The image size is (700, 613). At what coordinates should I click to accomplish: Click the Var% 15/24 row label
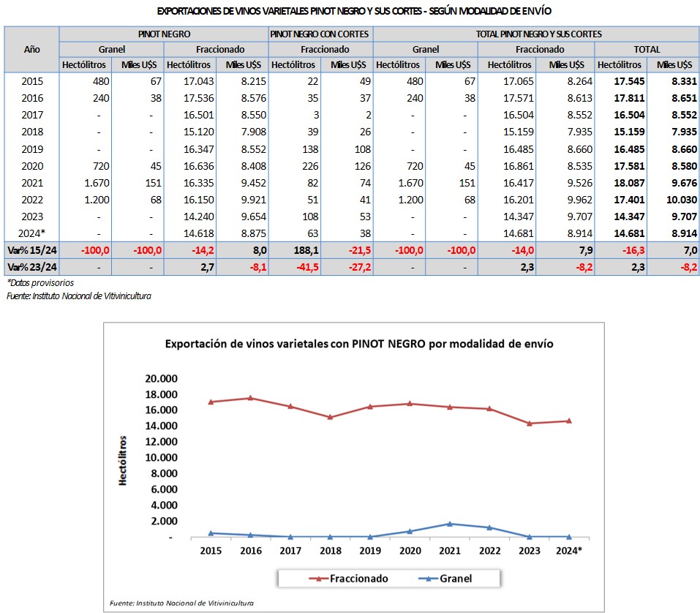coord(31,249)
